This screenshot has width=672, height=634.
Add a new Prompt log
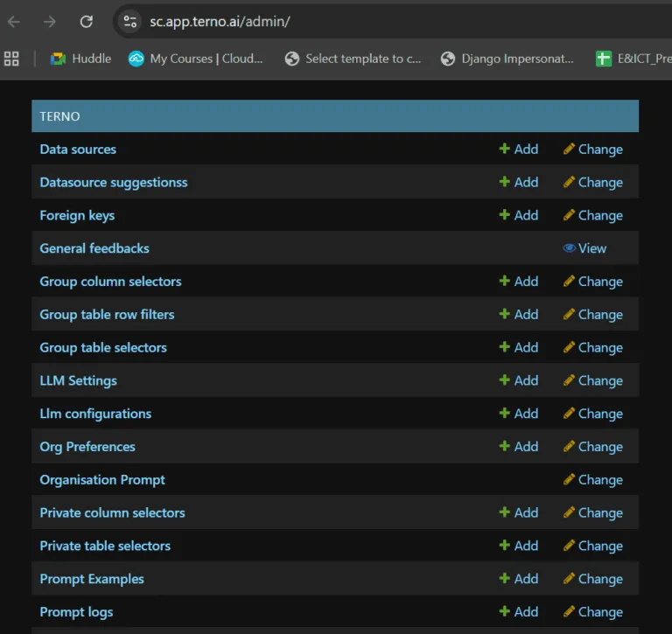[519, 612]
